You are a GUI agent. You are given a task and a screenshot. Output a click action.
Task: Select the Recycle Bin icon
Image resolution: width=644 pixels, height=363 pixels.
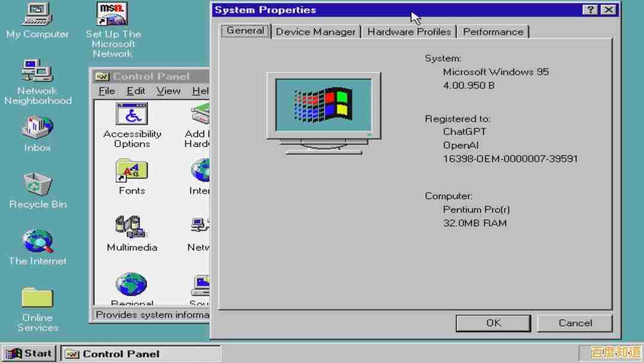click(37, 184)
